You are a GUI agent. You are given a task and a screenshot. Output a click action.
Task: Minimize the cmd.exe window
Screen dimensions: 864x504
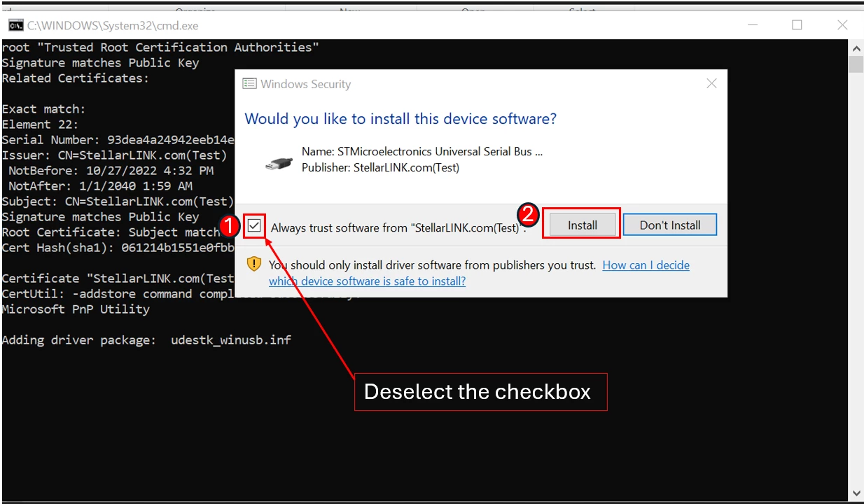tap(752, 25)
